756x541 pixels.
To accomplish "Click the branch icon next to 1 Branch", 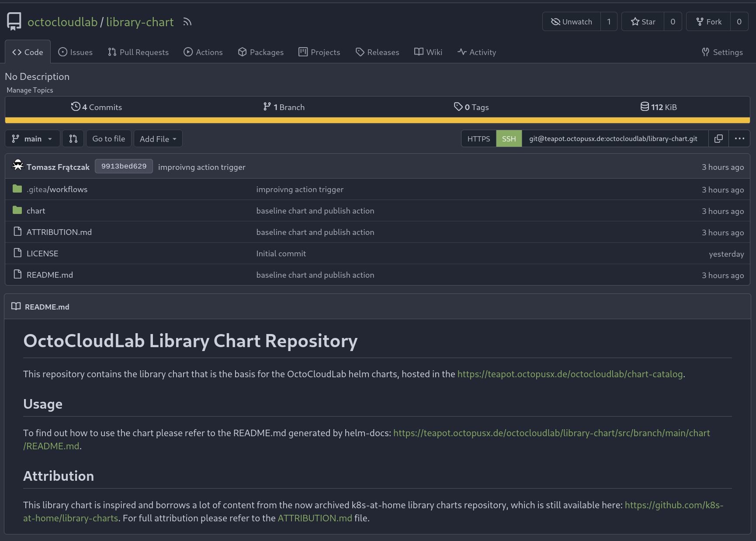I will pyautogui.click(x=267, y=107).
